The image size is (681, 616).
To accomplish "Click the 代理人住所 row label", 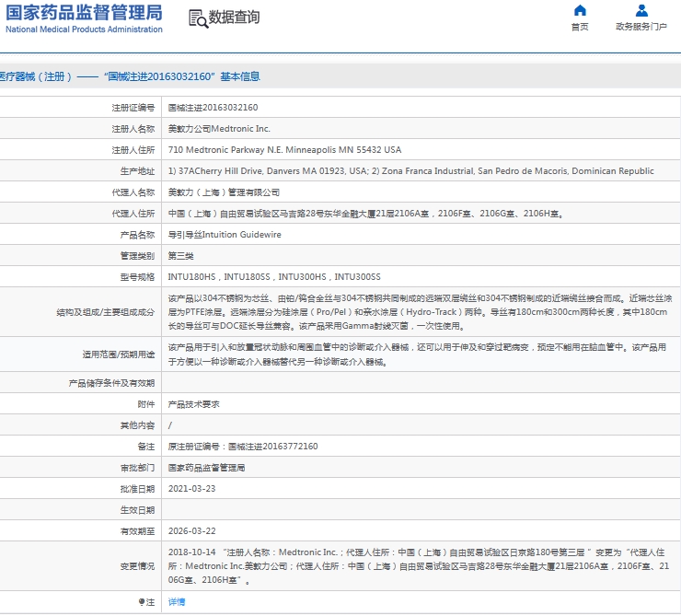I will pyautogui.click(x=133, y=214).
